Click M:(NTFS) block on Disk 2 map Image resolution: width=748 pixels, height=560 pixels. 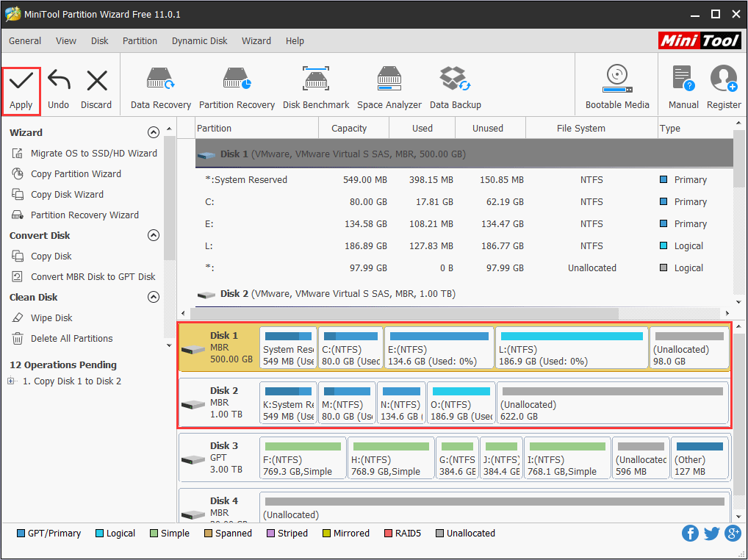347,403
